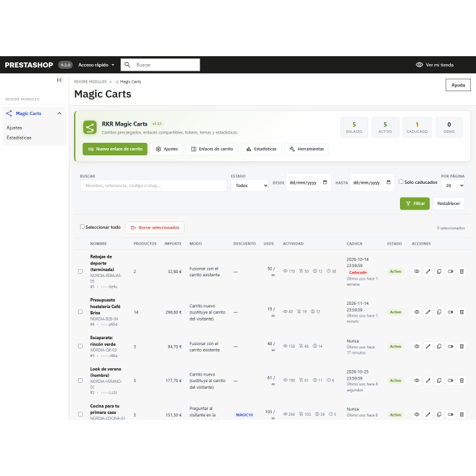Viewport: 476px width, 476px height.
Task: Duplicate the Escaparate rincón verde link
Action: point(439,346)
